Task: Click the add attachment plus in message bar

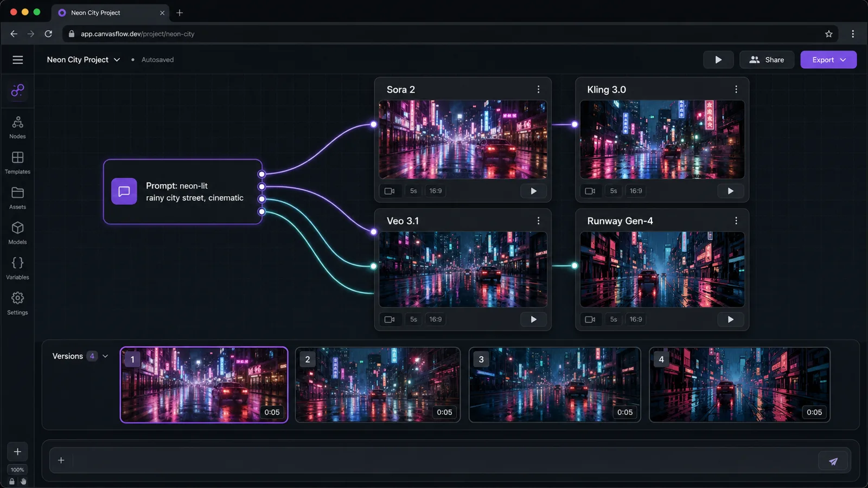Action: pyautogui.click(x=61, y=460)
